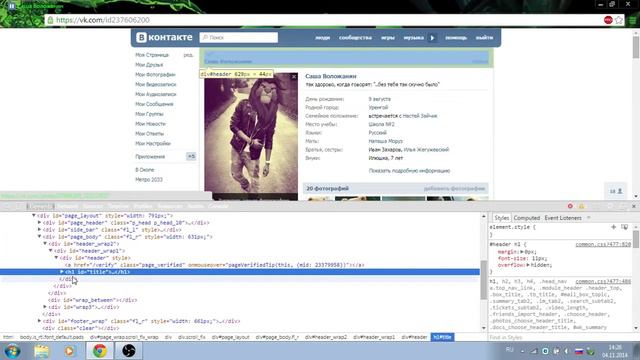
Task: Click the green padlock in the address bar
Action: pos(50,20)
